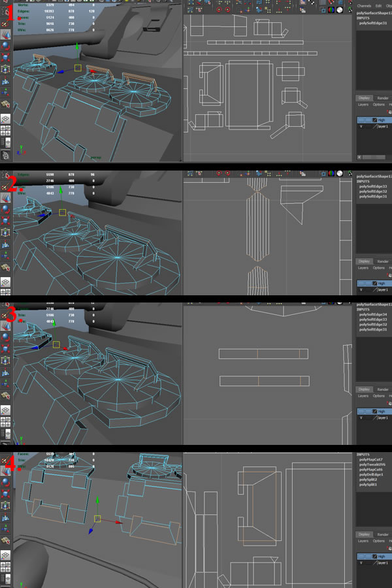The width and height of the screenshot is (392, 588).
Task: Click UV lattice tool in second screenshot UV toolbar
Action: [x=190, y=173]
